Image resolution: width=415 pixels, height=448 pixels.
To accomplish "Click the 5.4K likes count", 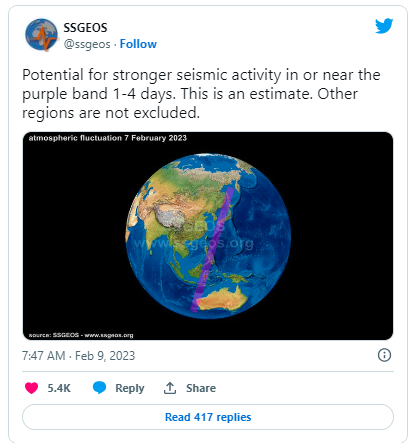I will (x=59, y=388).
